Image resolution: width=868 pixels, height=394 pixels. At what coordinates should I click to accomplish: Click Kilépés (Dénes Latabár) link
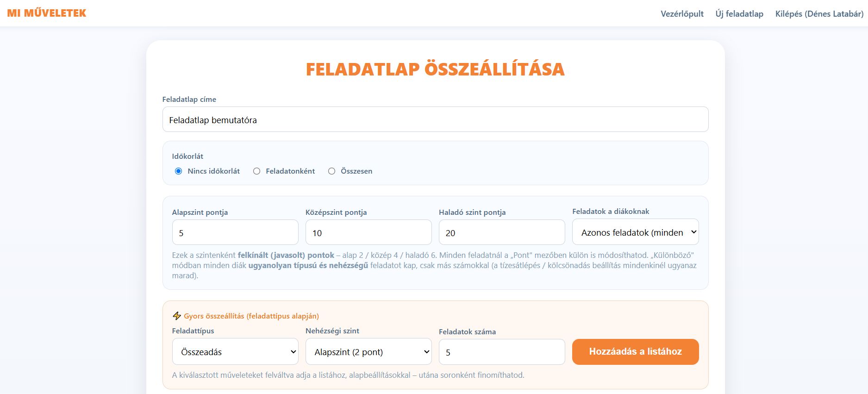(819, 14)
